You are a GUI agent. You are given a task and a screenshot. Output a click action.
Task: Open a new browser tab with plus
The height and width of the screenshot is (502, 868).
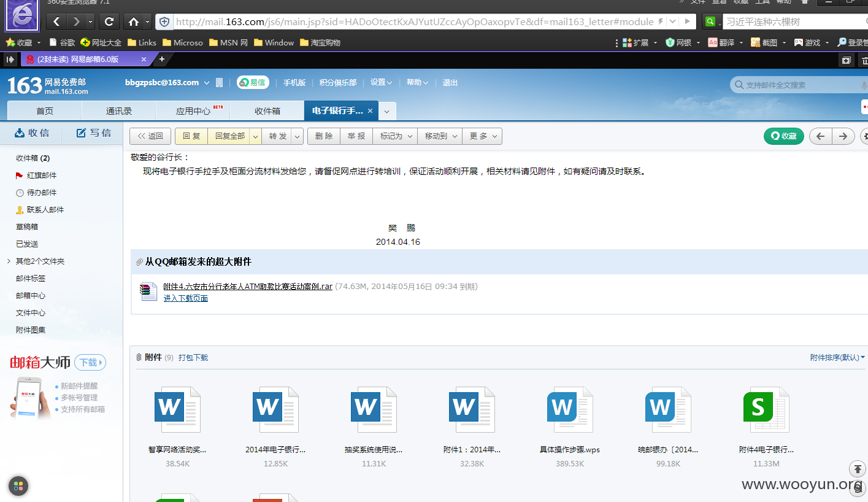[x=162, y=60]
